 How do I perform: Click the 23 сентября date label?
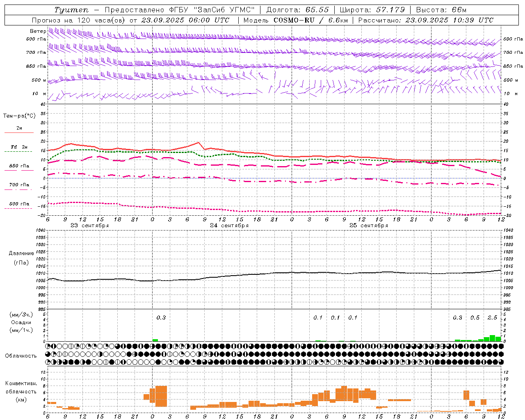[90, 226]
